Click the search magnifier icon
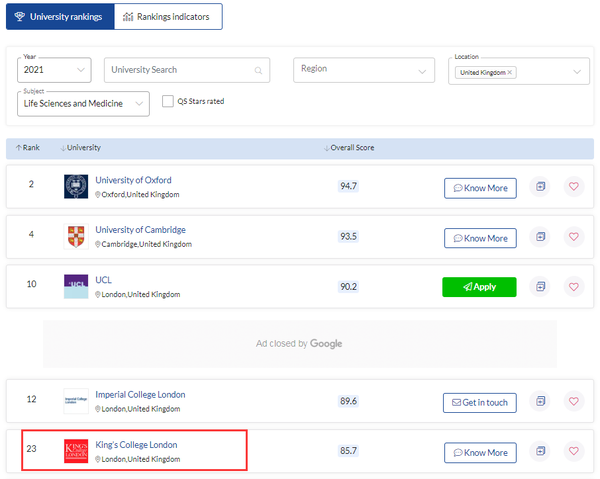 (258, 70)
